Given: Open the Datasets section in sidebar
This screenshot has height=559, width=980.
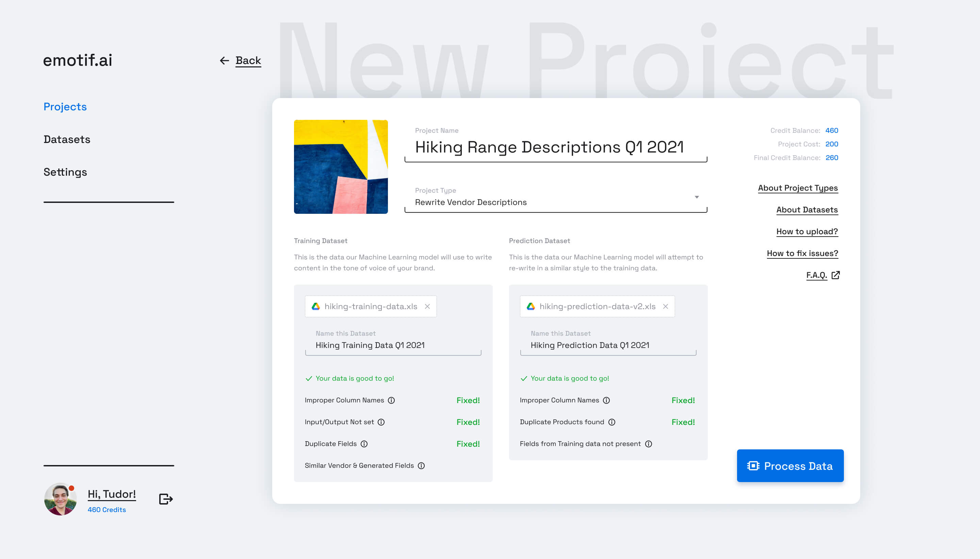Looking at the screenshot, I should click(x=67, y=139).
